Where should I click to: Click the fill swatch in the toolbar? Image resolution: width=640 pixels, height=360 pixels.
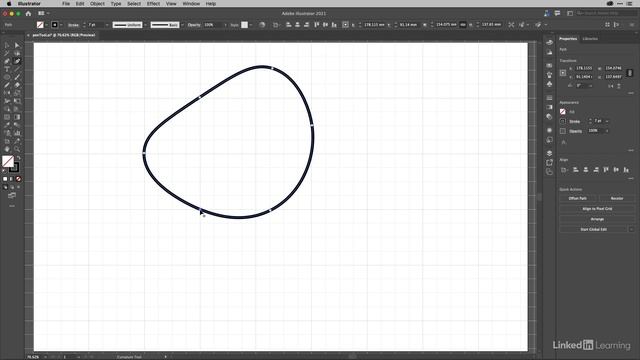pos(8,161)
